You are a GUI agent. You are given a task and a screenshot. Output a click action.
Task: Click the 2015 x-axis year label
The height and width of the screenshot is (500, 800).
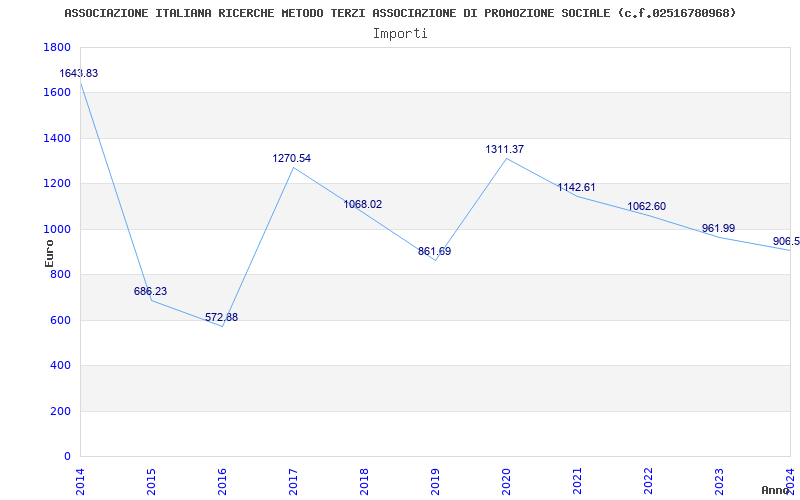tap(151, 480)
